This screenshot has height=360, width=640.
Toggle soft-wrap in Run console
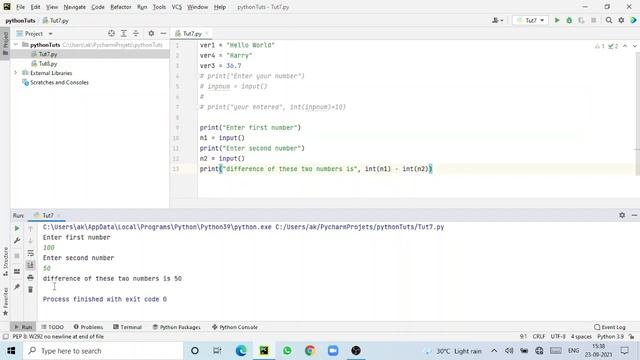point(31,253)
